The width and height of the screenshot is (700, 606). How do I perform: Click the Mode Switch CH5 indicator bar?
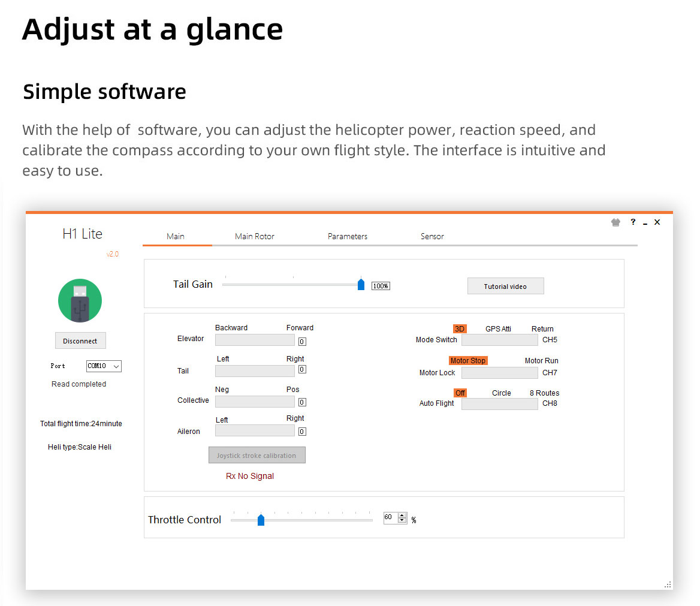[x=499, y=340]
